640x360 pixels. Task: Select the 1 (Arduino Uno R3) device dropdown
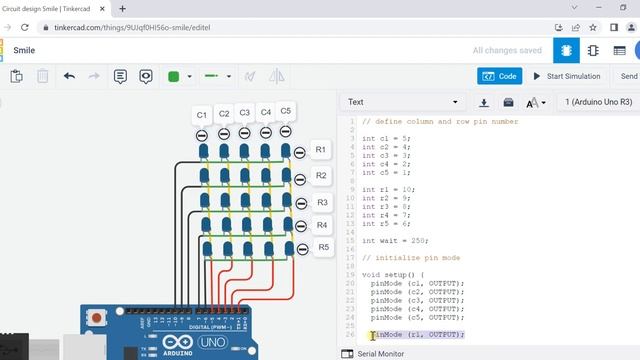coord(598,102)
